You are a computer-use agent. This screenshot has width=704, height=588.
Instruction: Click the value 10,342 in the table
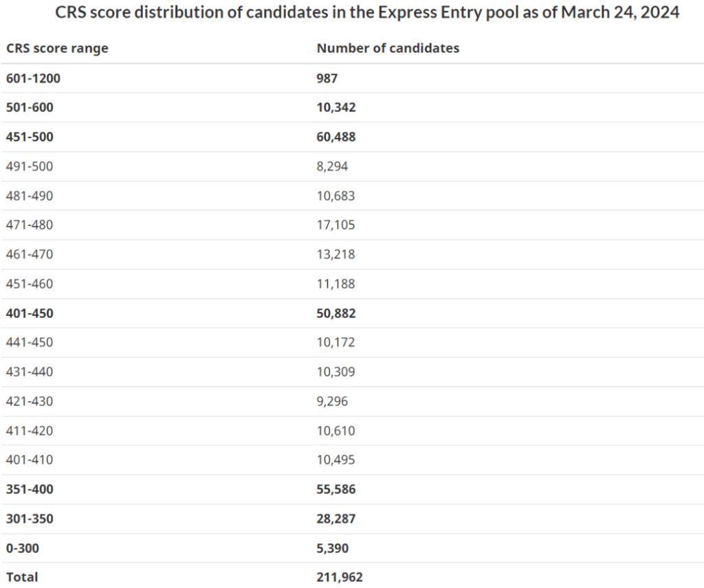(336, 108)
